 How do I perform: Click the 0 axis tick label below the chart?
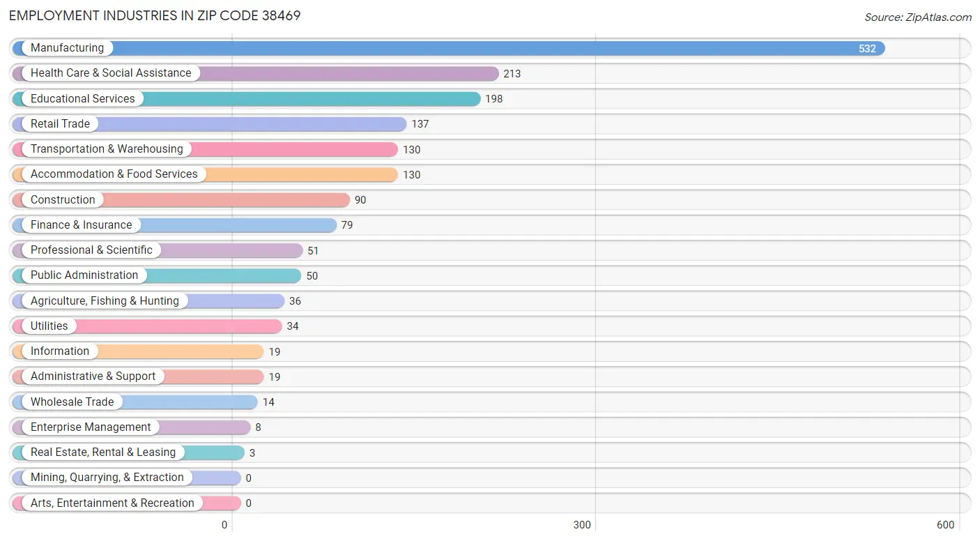tap(224, 525)
